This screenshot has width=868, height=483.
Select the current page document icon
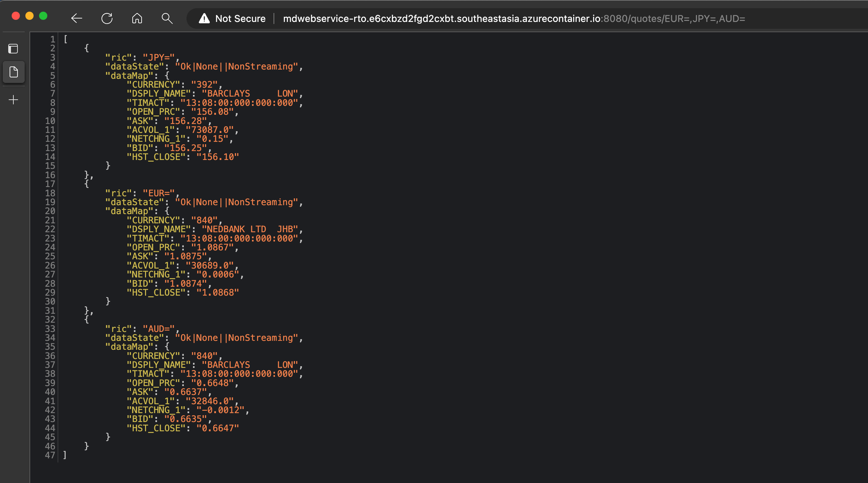click(x=13, y=72)
